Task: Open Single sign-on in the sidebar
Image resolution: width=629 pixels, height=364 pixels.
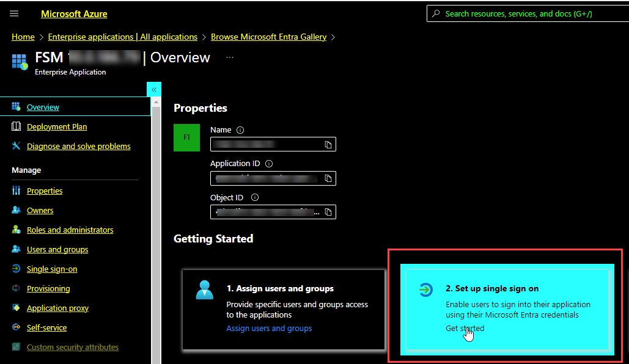Action: pyautogui.click(x=52, y=269)
